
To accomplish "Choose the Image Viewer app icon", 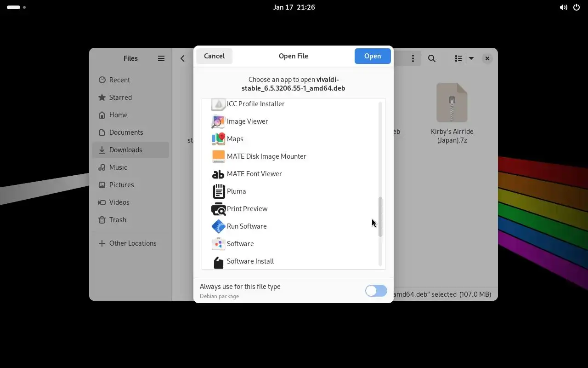I will pyautogui.click(x=219, y=121).
